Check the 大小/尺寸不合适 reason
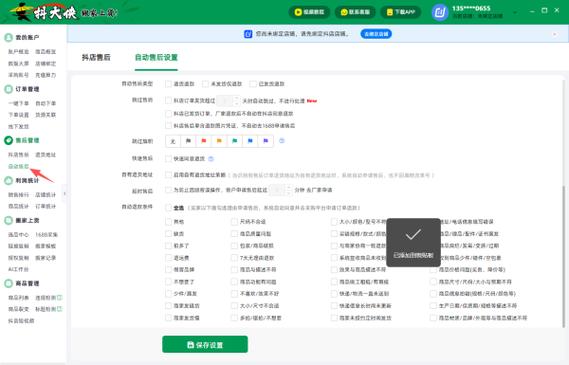Viewport: 569px width, 365px height. 234,306
